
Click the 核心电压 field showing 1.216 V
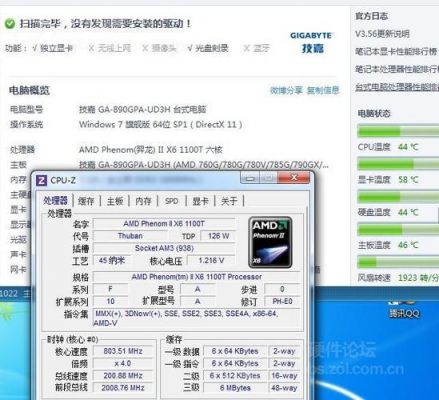pos(211,260)
